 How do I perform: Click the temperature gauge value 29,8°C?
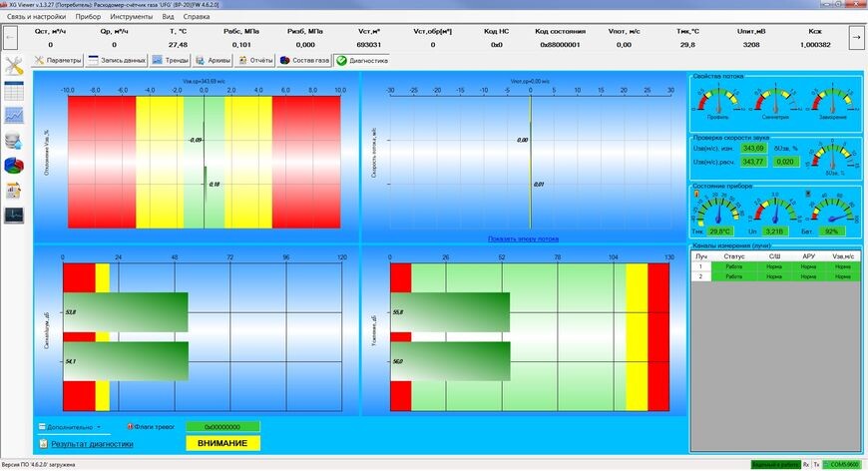click(x=719, y=232)
